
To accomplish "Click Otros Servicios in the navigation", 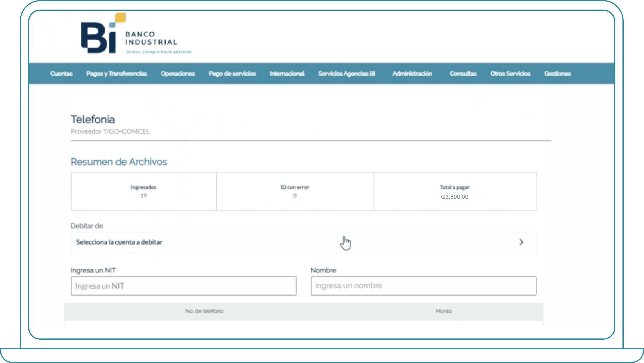I will (x=510, y=74).
